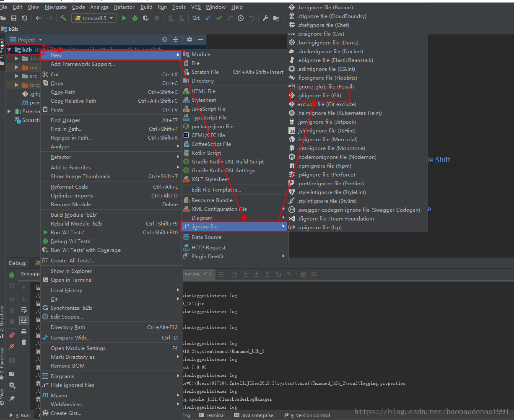Image resolution: width=514 pixels, height=420 pixels.
Task: Select .npmignore file (Npm) entry
Action: tap(357, 166)
